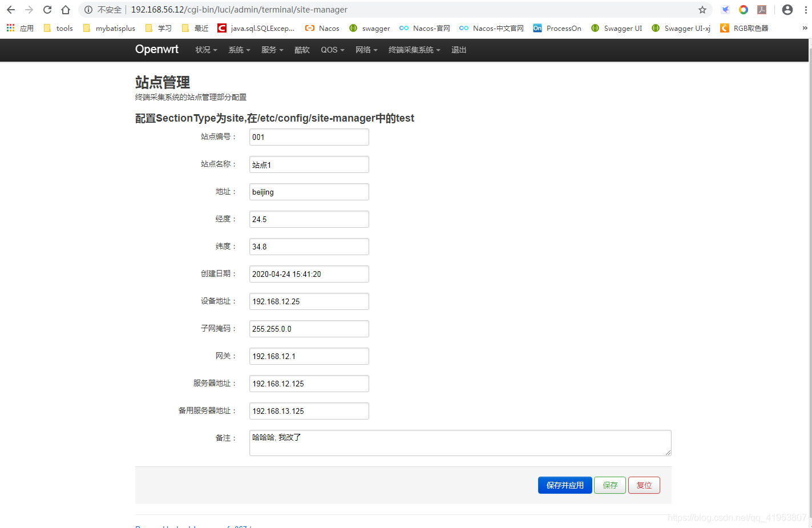
Task: Click the Openwrt brand link
Action: point(157,50)
